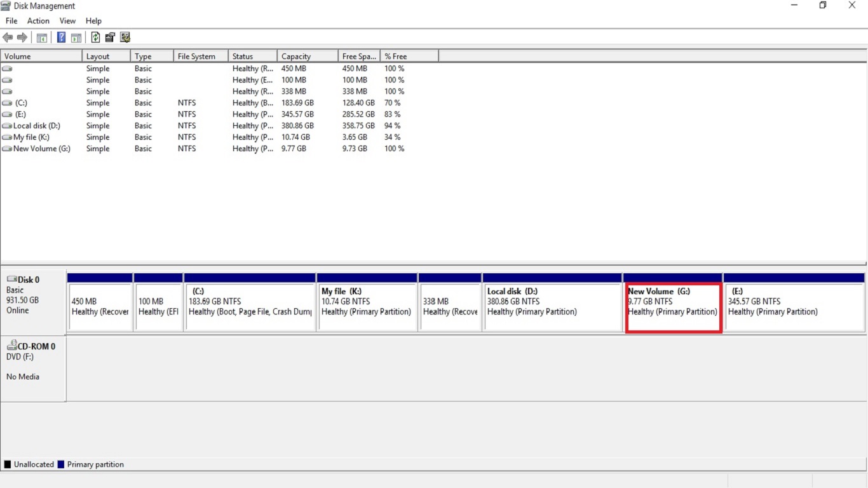Click the Disk Management title bar icon
This screenshot has height=488, width=868.
point(6,6)
